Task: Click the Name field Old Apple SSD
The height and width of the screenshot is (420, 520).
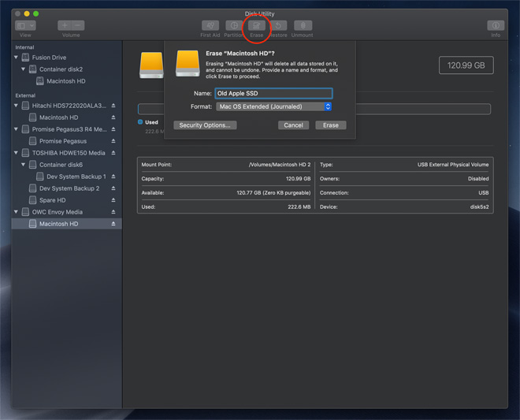Action: click(x=273, y=93)
